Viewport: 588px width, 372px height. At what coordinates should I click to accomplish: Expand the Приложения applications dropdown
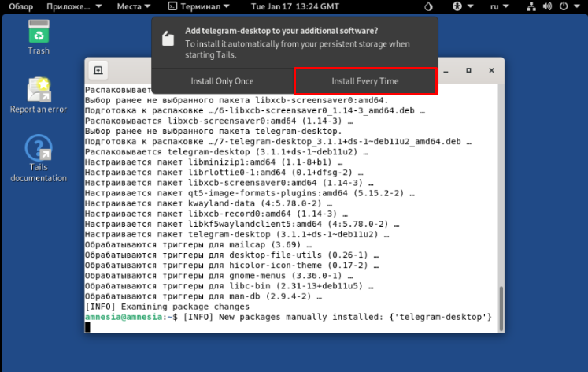74,6
